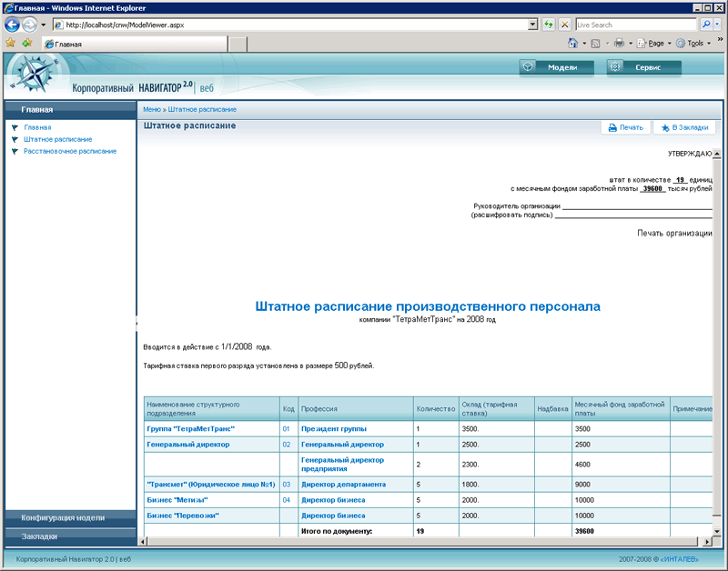728x571 pixels.
Task: Click the Home page icon
Action: point(573,43)
